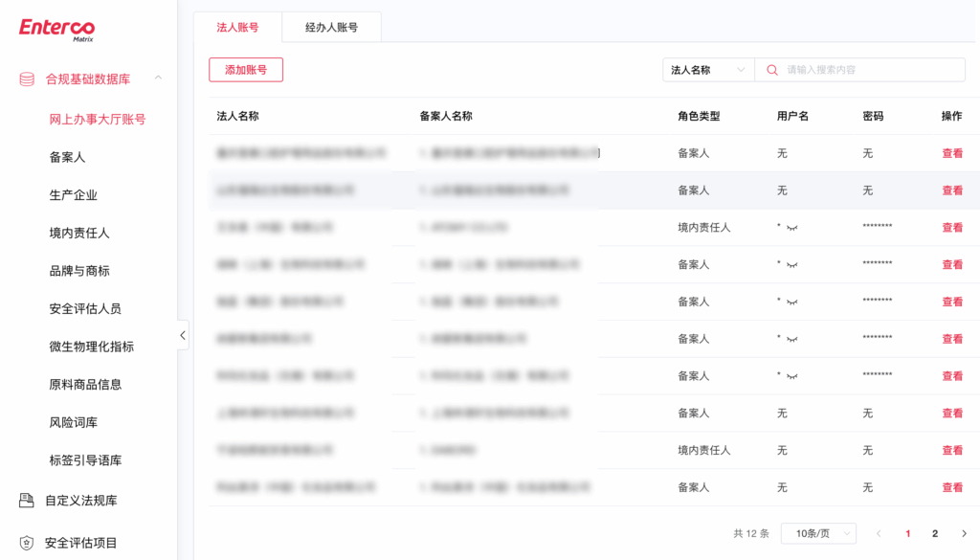Click the 添加账号 button
Image resolution: width=980 pixels, height=560 pixels.
point(246,70)
